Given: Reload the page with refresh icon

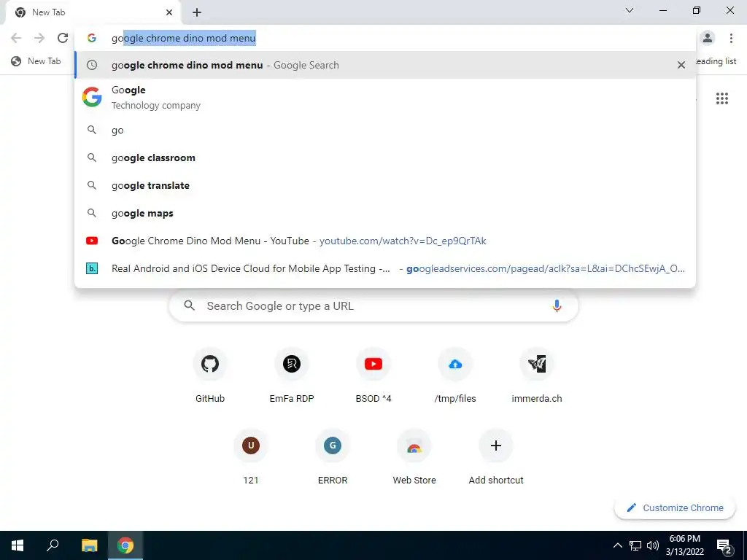Looking at the screenshot, I should [63, 38].
